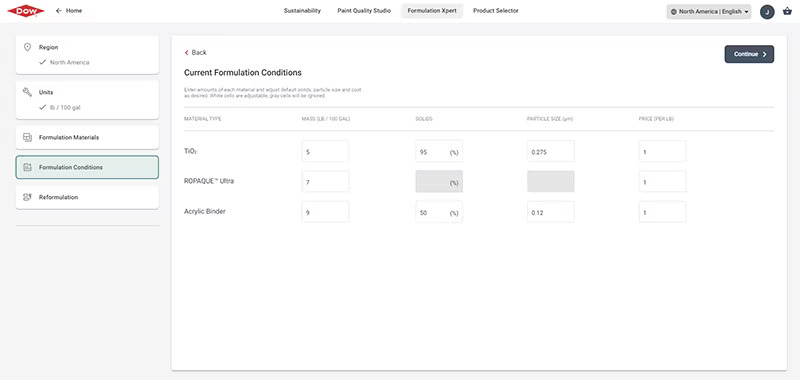
Task: Click the Units wrench icon
Action: [x=28, y=92]
